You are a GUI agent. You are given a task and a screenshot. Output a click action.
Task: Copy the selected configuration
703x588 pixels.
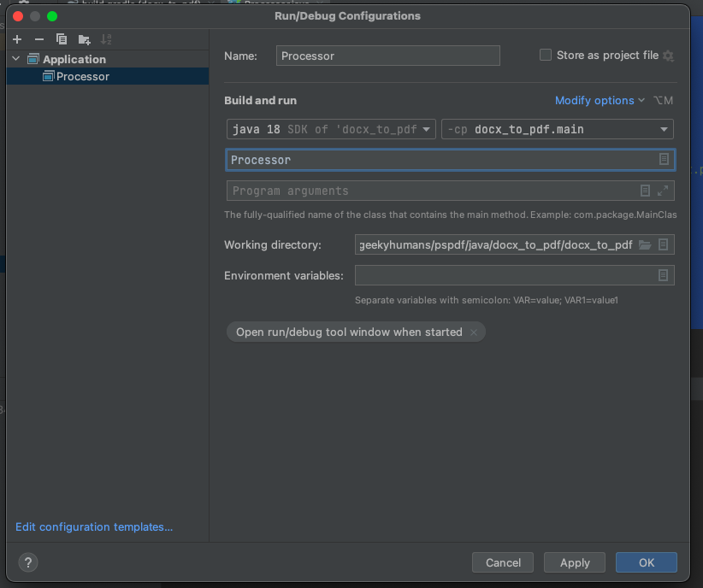click(x=62, y=39)
